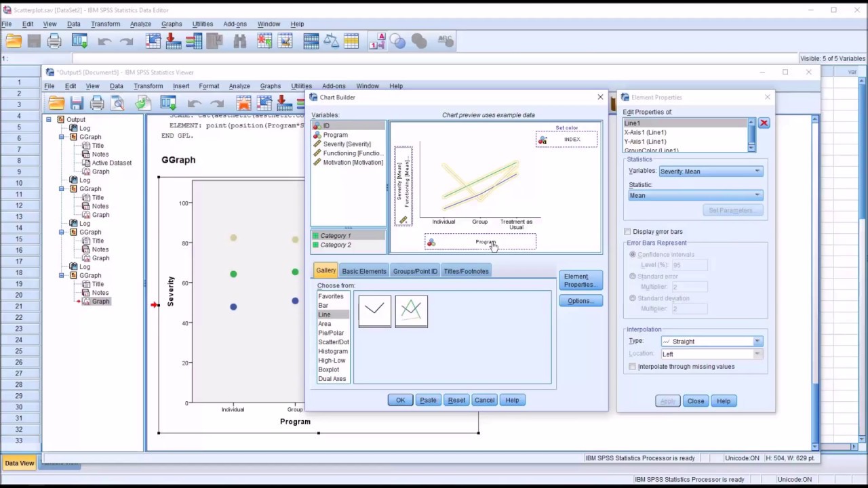
Task: Click Go to case icon in Data Editor
Action: click(x=153, y=41)
